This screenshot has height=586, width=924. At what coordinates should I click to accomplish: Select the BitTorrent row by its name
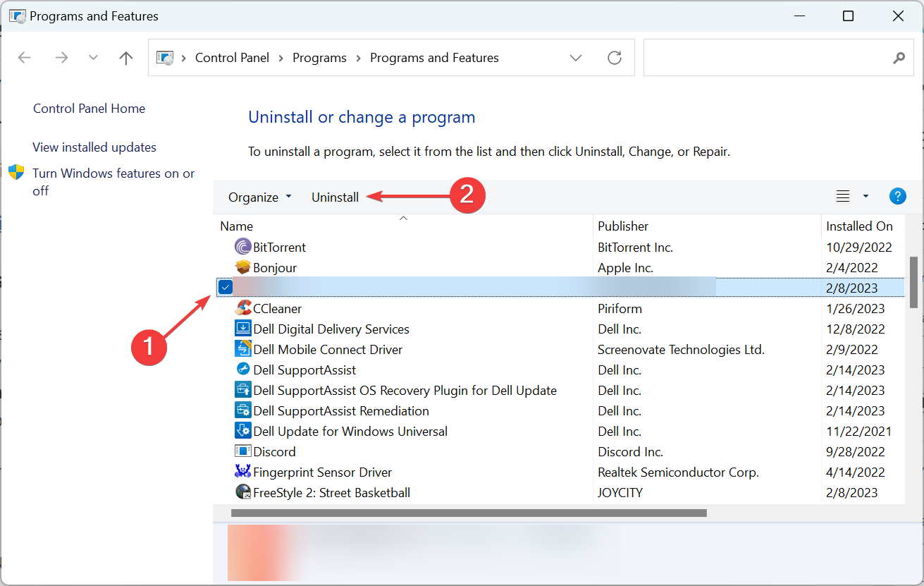(279, 248)
